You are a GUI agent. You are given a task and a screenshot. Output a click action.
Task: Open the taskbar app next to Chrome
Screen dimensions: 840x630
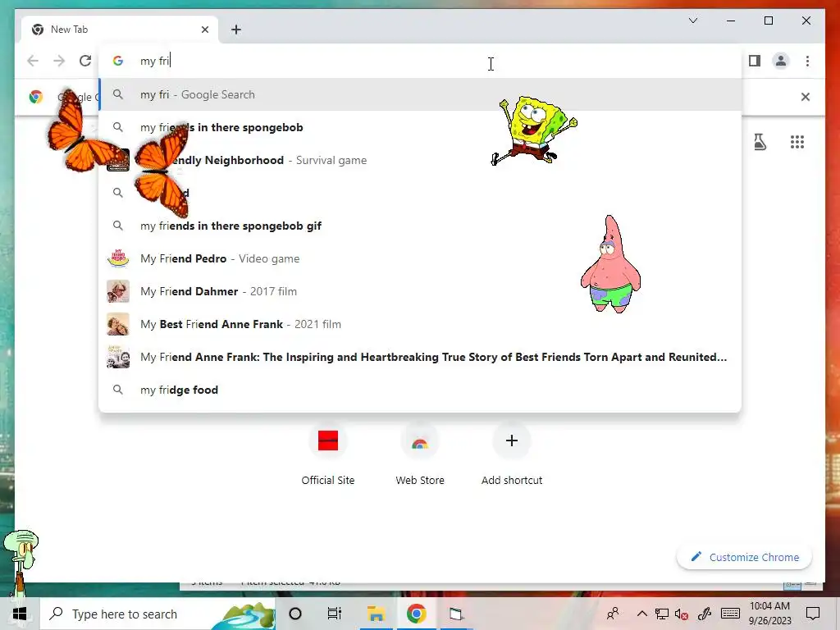pyautogui.click(x=456, y=614)
